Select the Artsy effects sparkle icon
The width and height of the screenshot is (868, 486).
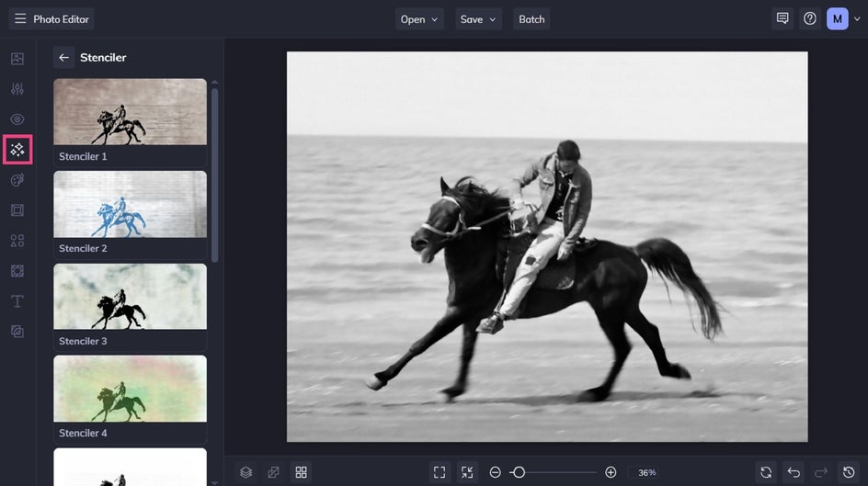coord(17,149)
